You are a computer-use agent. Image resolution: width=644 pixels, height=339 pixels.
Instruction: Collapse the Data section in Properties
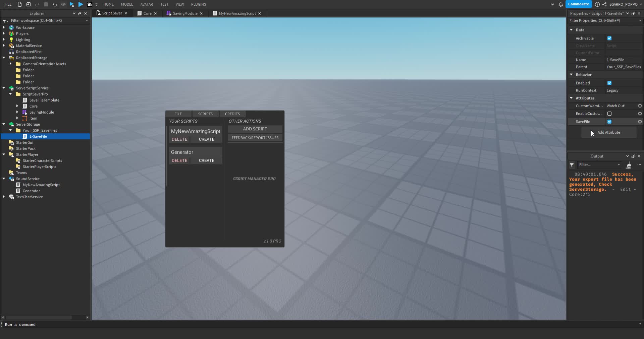(571, 30)
